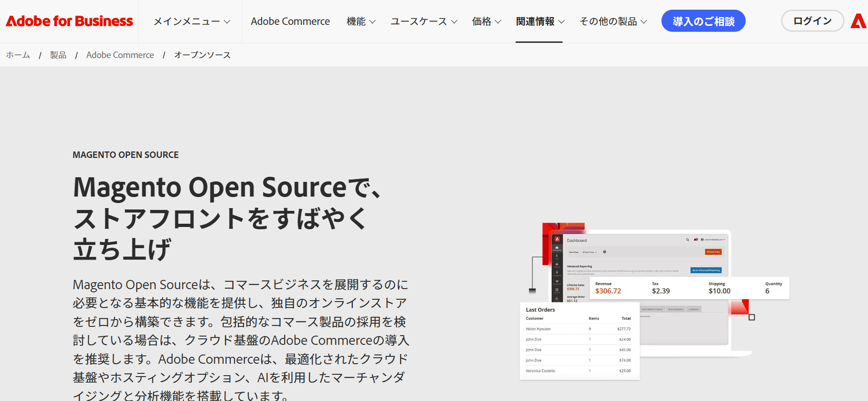Expand the 価格 menu
The image size is (868, 401).
pos(487,21)
